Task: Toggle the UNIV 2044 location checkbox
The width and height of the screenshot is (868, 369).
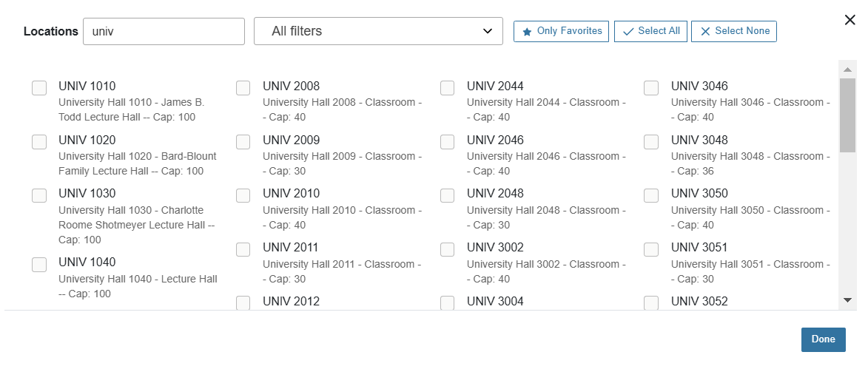Action: [x=448, y=88]
